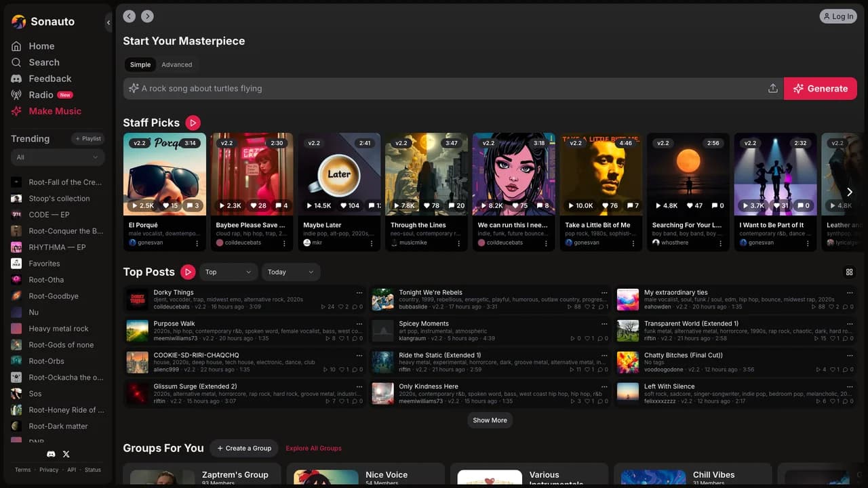Like the Dorky Things post
This screenshot has height=488, width=868.
coord(342,307)
